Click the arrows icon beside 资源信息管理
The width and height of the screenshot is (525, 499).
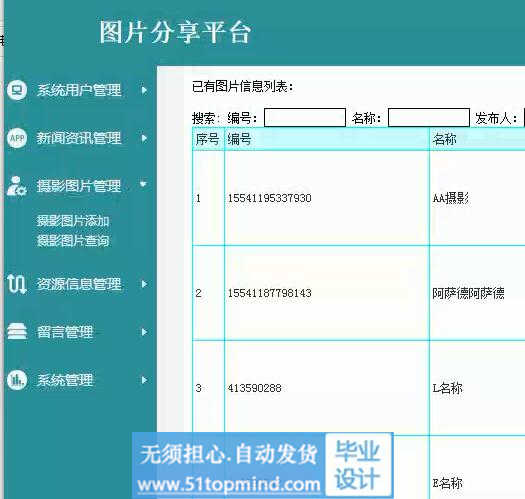17,284
